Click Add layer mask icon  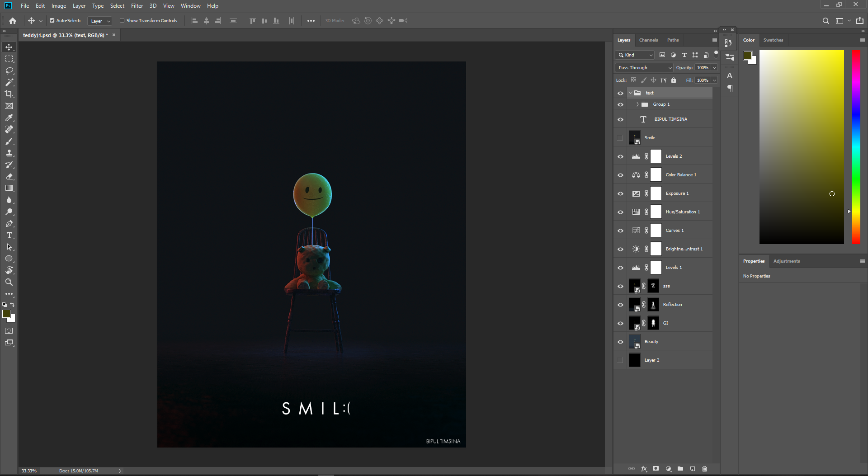656,469
